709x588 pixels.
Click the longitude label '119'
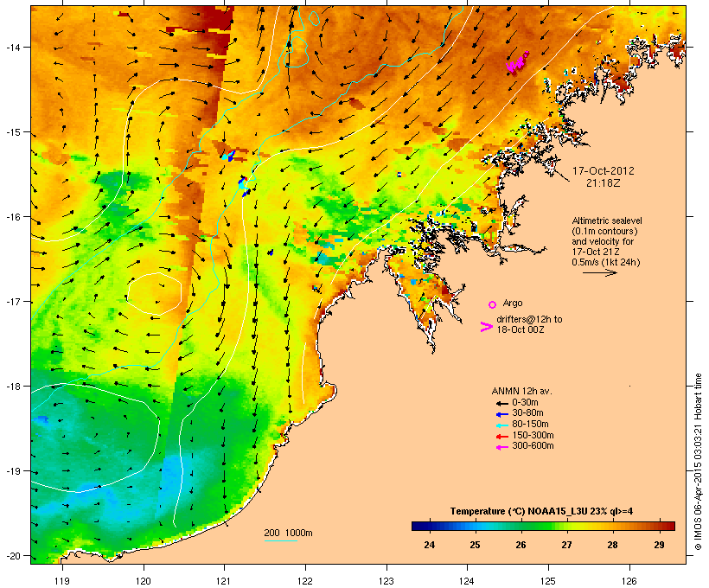coord(62,581)
